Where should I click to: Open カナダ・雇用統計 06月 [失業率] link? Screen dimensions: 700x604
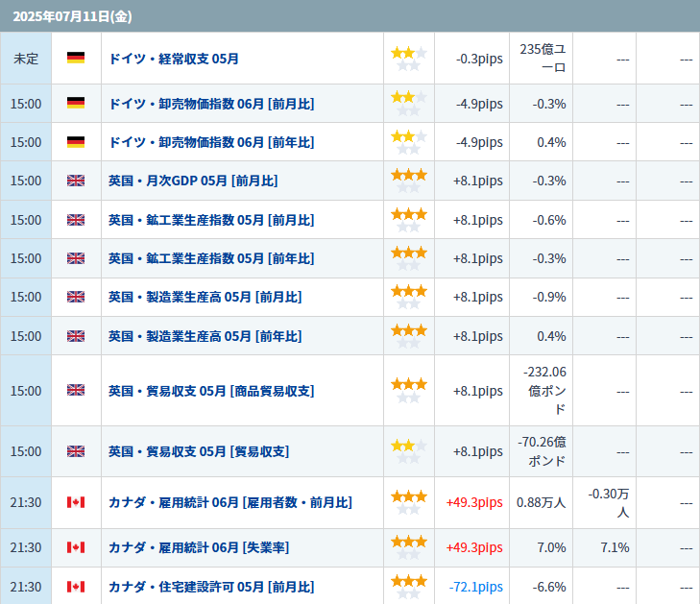(199, 547)
